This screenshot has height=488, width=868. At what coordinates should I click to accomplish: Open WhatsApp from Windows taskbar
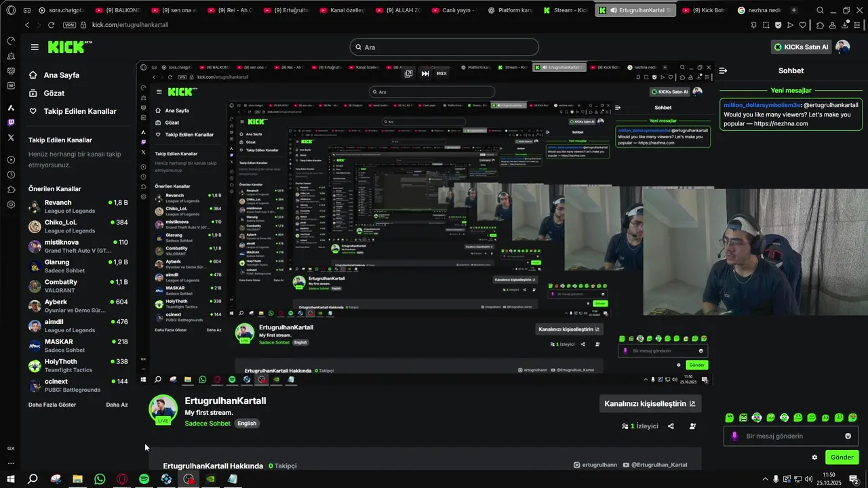[100, 479]
